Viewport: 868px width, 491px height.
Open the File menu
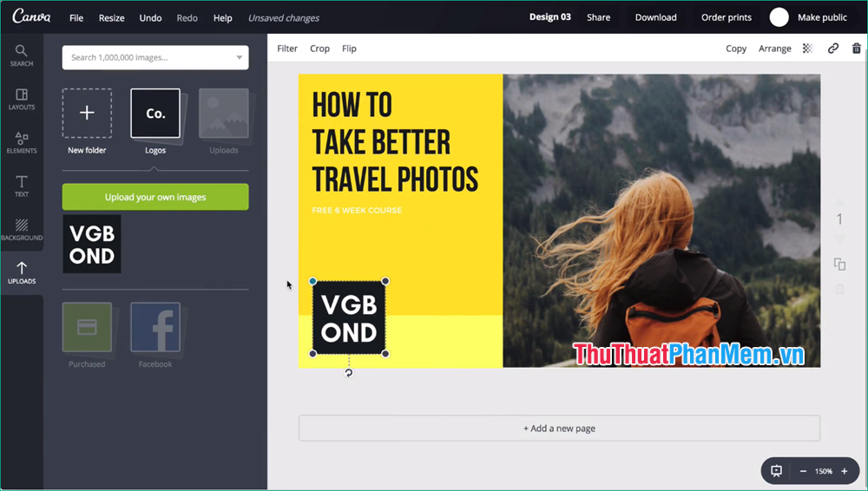(x=76, y=17)
